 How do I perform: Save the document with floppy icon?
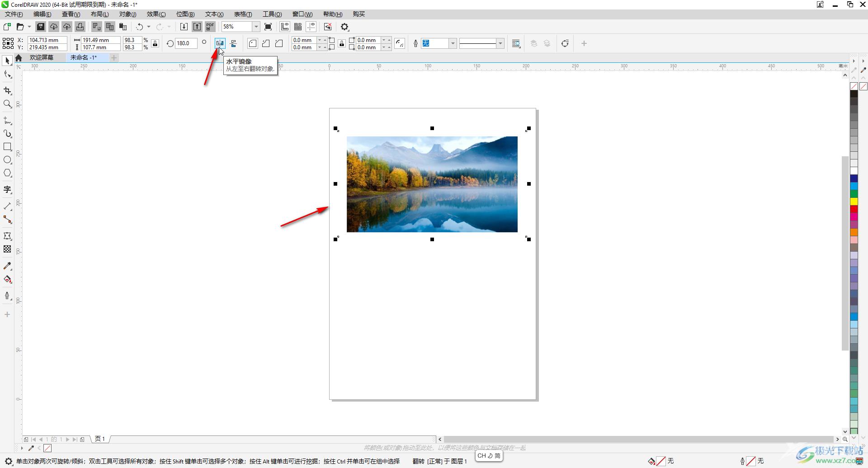(41, 27)
